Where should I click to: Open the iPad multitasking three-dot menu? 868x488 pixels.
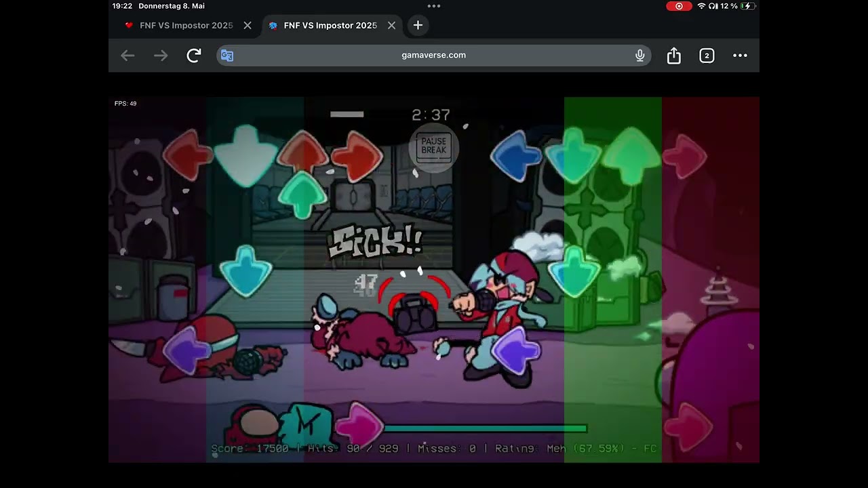click(x=434, y=6)
